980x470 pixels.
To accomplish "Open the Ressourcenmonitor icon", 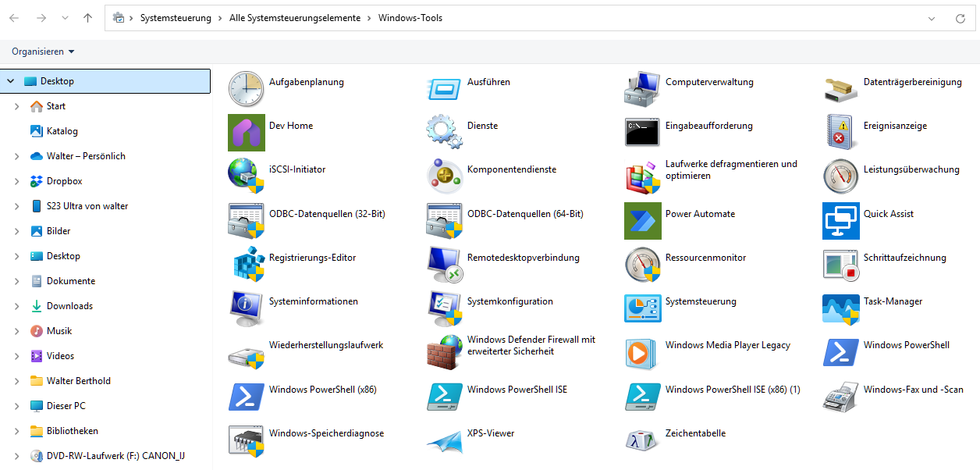I will pos(643,265).
